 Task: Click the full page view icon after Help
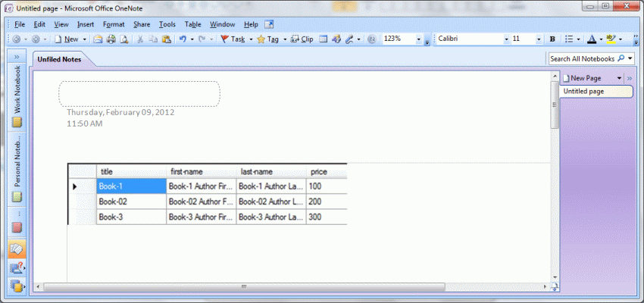point(269,25)
